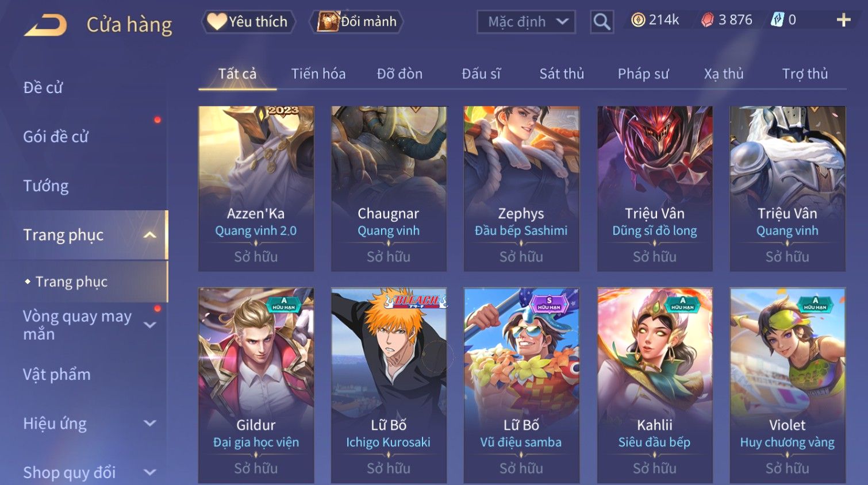Select Zephys Đầu bếp Sashimi skin card

[521, 188]
